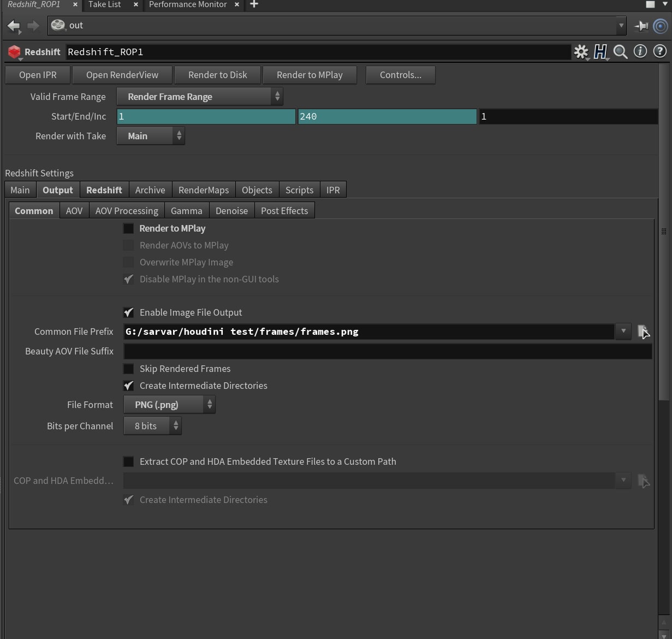Expand COP and HDA path preset arrow
Image resolution: width=672 pixels, height=639 pixels.
[623, 481]
